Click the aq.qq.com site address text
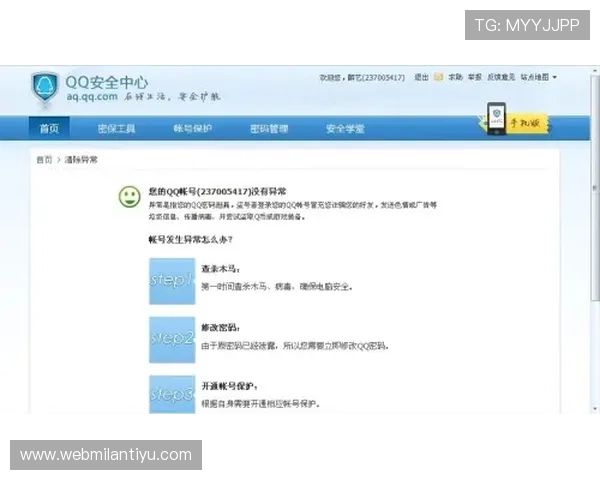Image resolution: width=600 pixels, height=480 pixels. point(92,96)
